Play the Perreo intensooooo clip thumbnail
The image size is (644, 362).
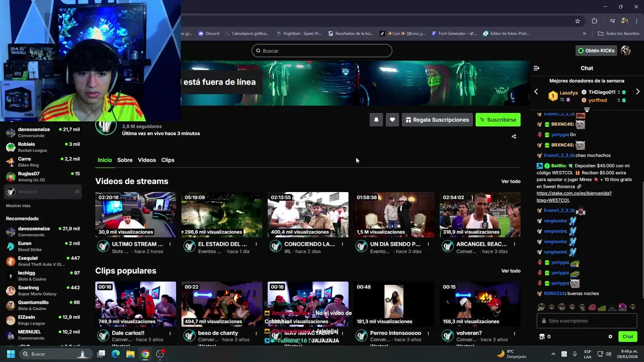(394, 304)
